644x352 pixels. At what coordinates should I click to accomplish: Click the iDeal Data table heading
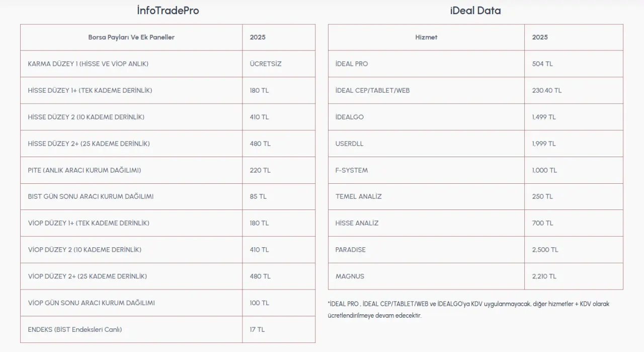point(475,11)
